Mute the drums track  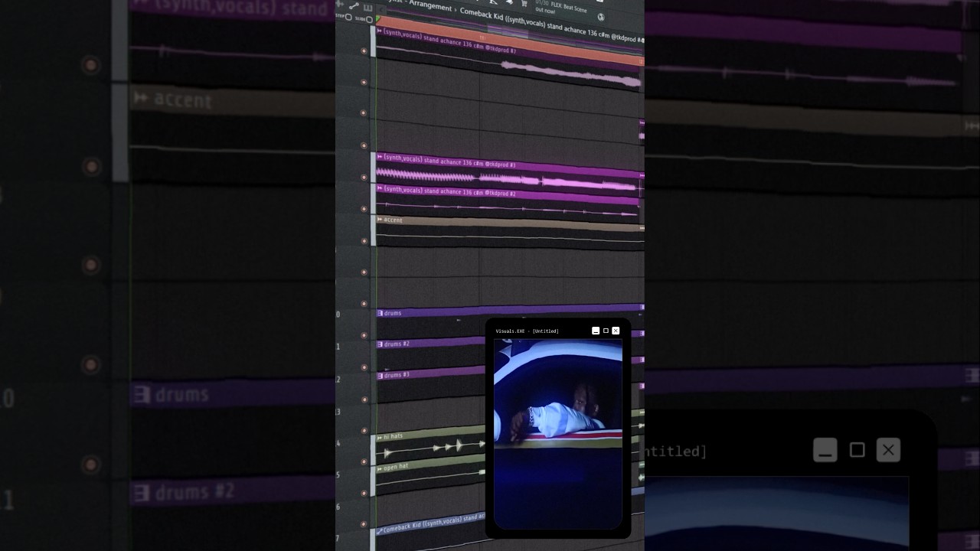click(x=364, y=335)
